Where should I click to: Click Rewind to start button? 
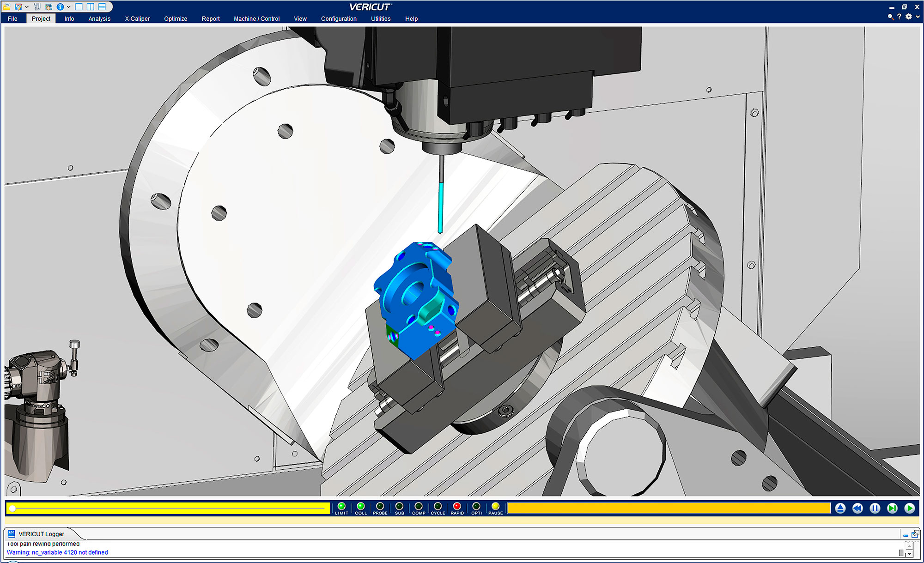(857, 508)
